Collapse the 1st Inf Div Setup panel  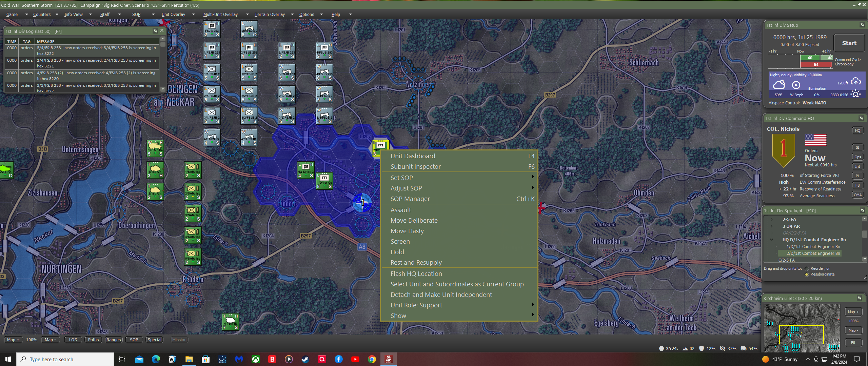[862, 25]
